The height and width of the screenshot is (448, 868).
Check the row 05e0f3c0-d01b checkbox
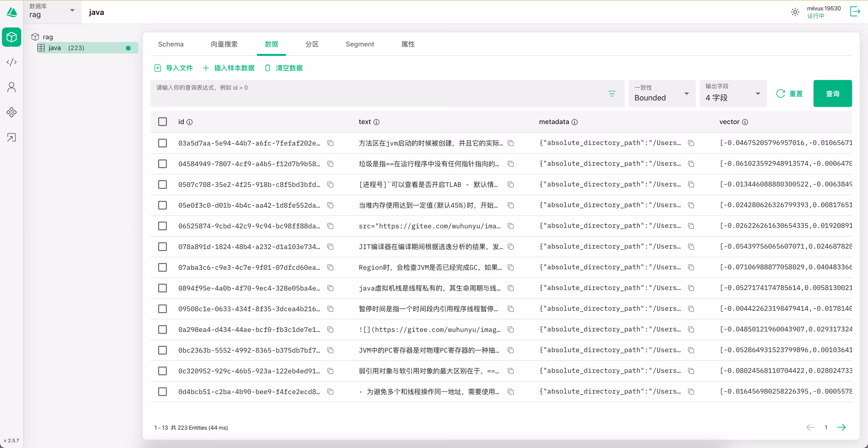coord(163,205)
